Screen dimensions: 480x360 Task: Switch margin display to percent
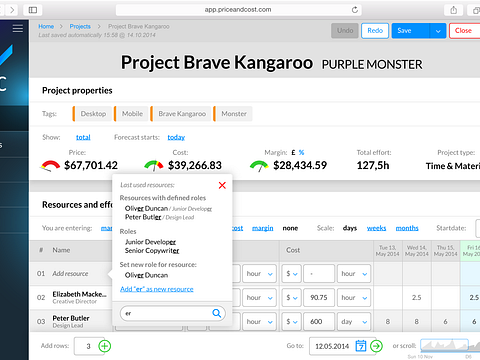301,152
